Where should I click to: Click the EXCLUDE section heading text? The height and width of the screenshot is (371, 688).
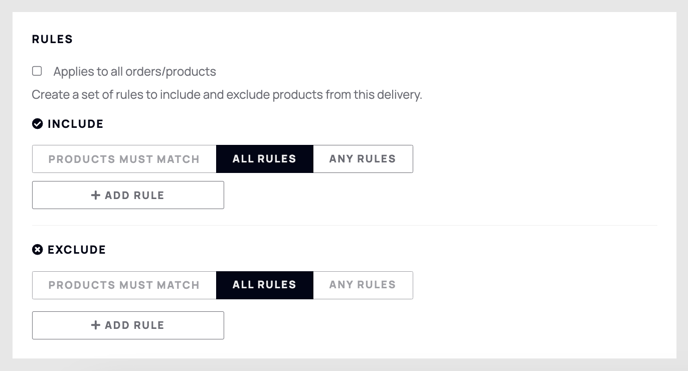point(77,250)
